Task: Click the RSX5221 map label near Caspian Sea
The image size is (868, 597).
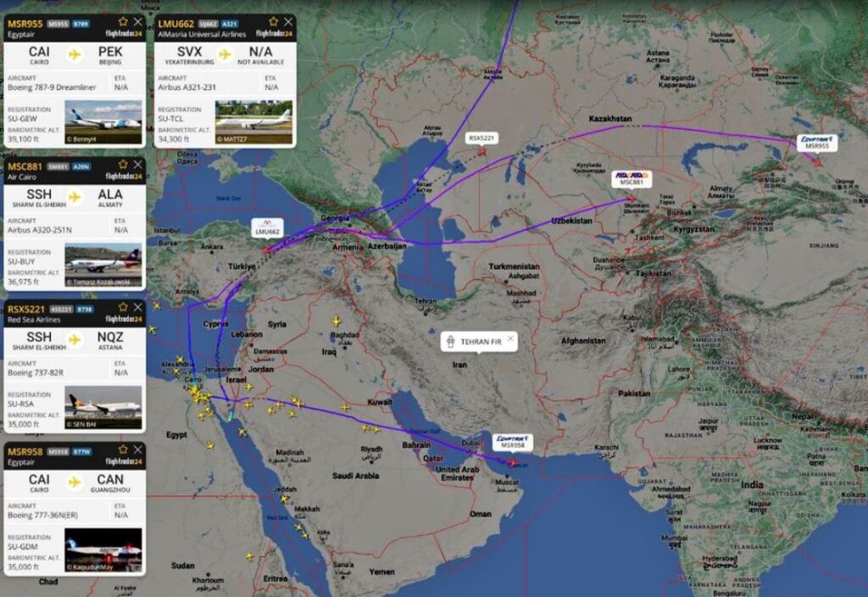Action: click(x=481, y=138)
